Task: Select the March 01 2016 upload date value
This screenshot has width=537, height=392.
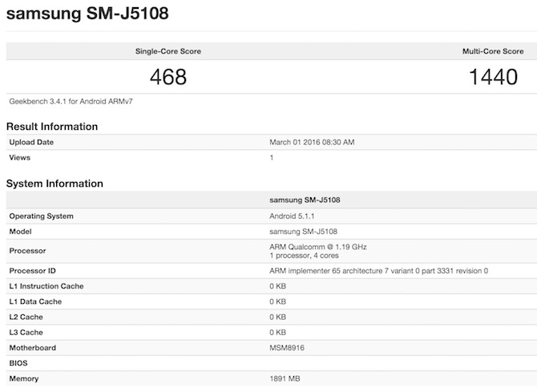Action: [x=312, y=142]
